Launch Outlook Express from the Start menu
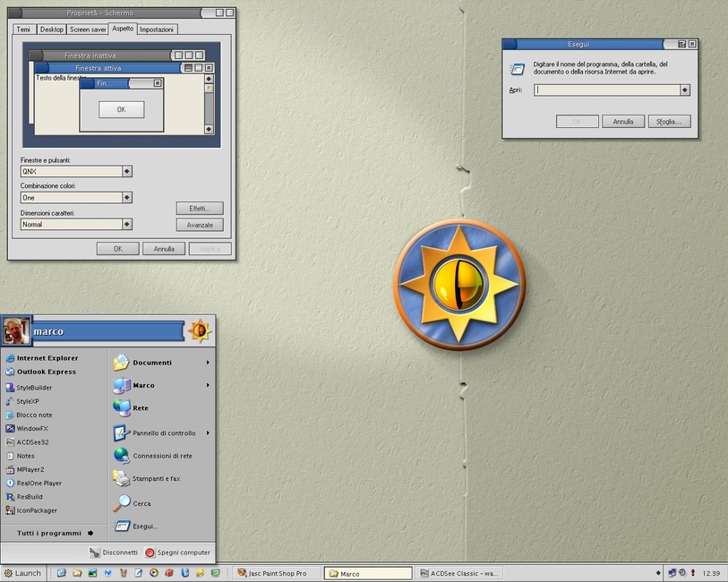Screen dimensions: 728x582 coord(41,372)
